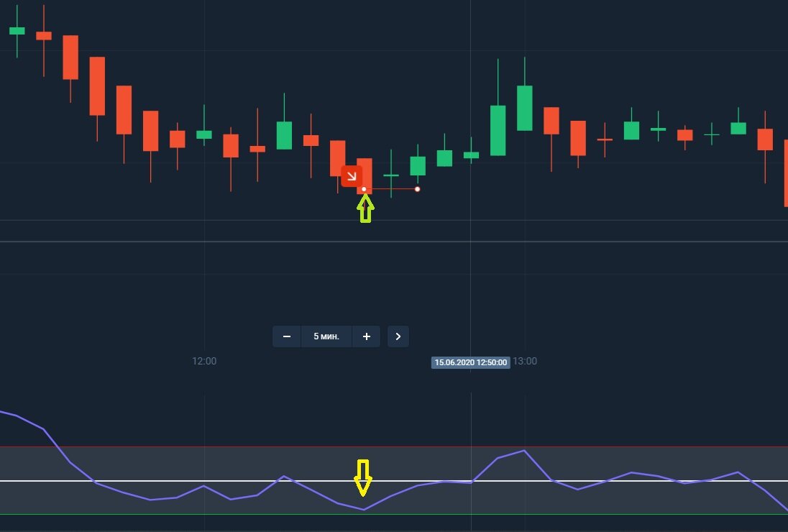
Task: Select the red overbought level line
Action: pos(394,446)
